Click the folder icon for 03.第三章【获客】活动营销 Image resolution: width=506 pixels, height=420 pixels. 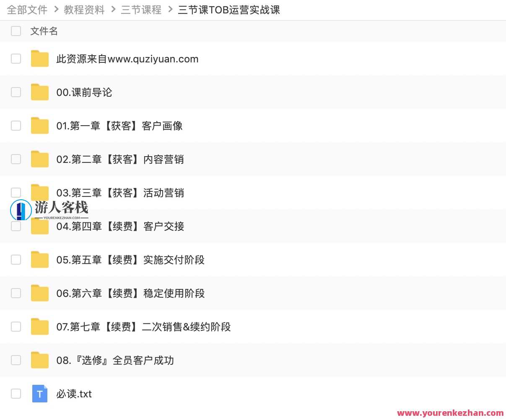[x=39, y=193]
